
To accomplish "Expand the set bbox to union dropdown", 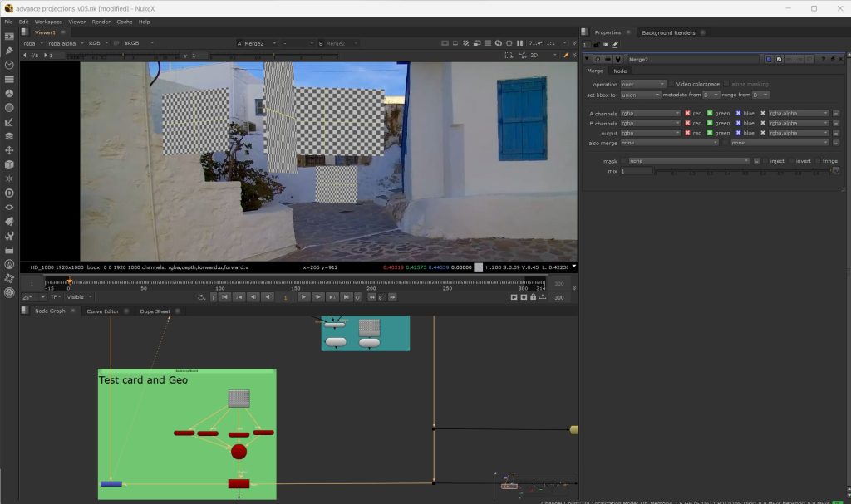I will coord(640,95).
